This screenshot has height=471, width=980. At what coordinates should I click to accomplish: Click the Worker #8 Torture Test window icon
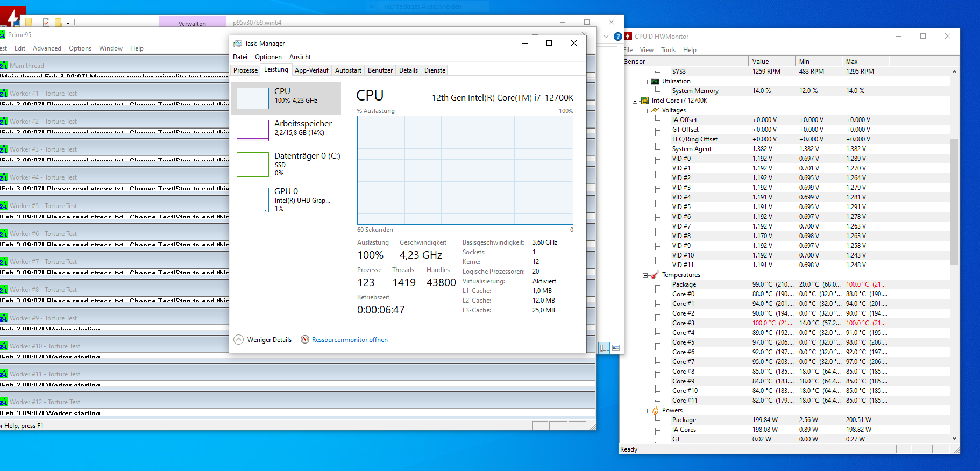point(3,290)
